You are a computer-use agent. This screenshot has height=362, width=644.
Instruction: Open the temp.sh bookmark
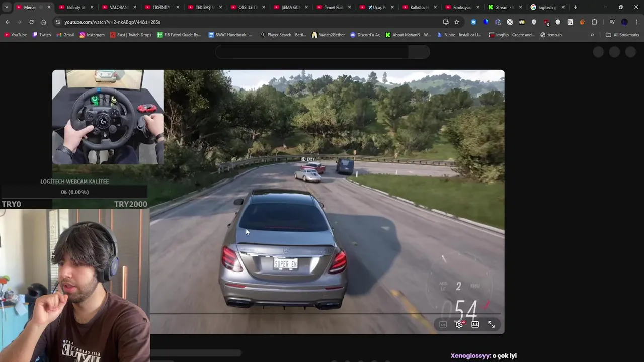tap(551, 35)
